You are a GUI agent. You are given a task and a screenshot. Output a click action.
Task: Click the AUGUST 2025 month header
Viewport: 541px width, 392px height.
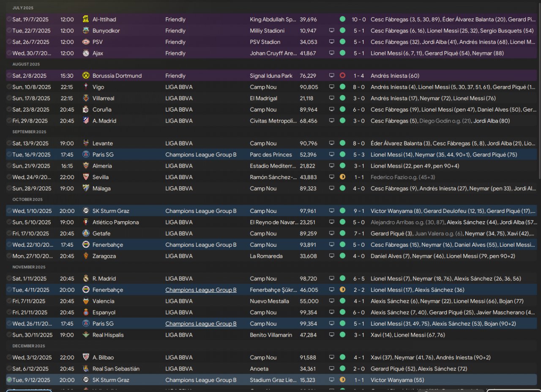point(26,64)
